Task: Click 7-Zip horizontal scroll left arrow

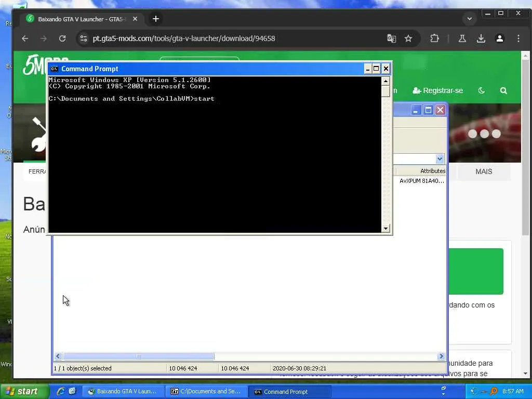Action: [x=58, y=356]
